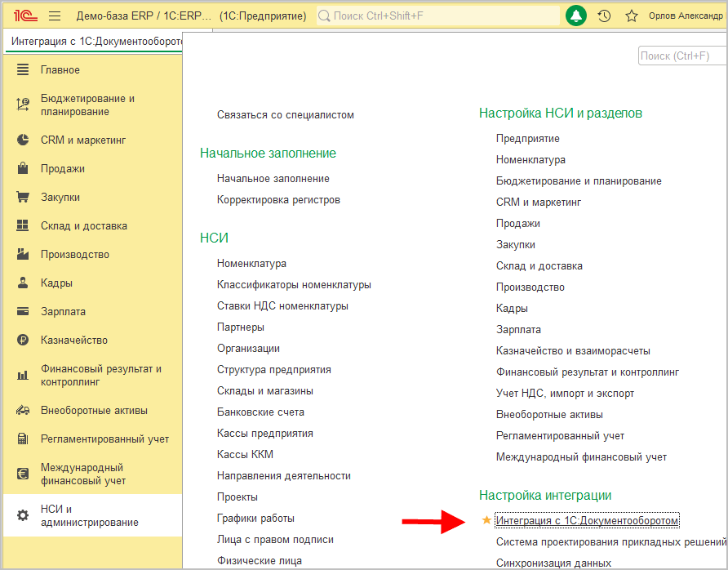Click the panel search field Поиск (Ctrl+F)

coord(682,56)
